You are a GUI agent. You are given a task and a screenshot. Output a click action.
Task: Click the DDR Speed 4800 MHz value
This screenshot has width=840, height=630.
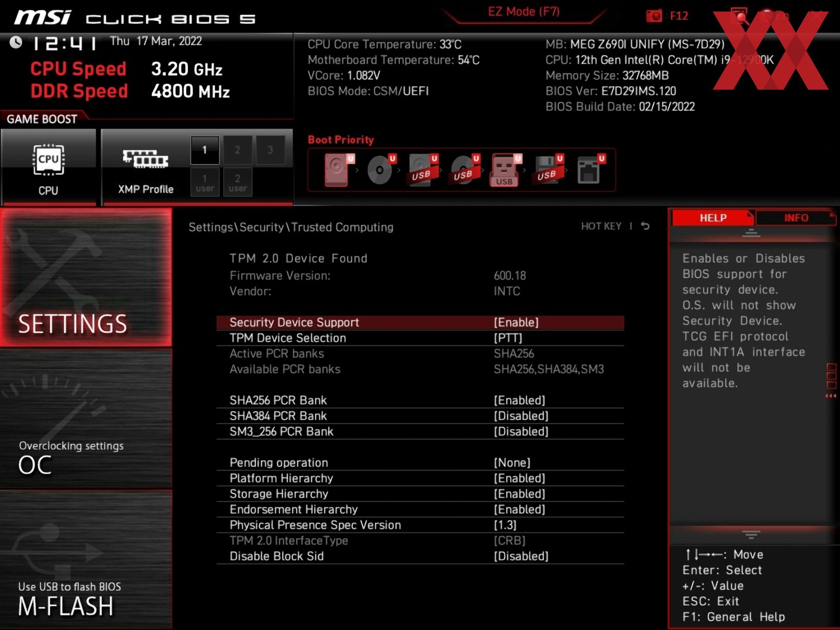[x=190, y=91]
